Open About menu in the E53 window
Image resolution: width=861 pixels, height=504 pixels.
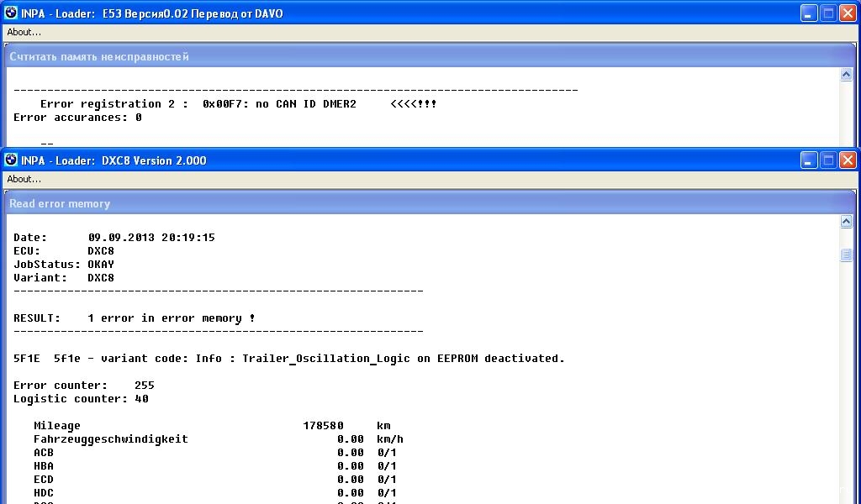pos(24,32)
